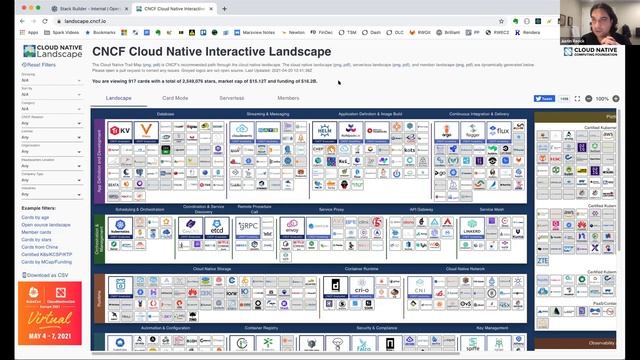
Task: Reload the landscape.cncf.io page
Action: coord(45,21)
